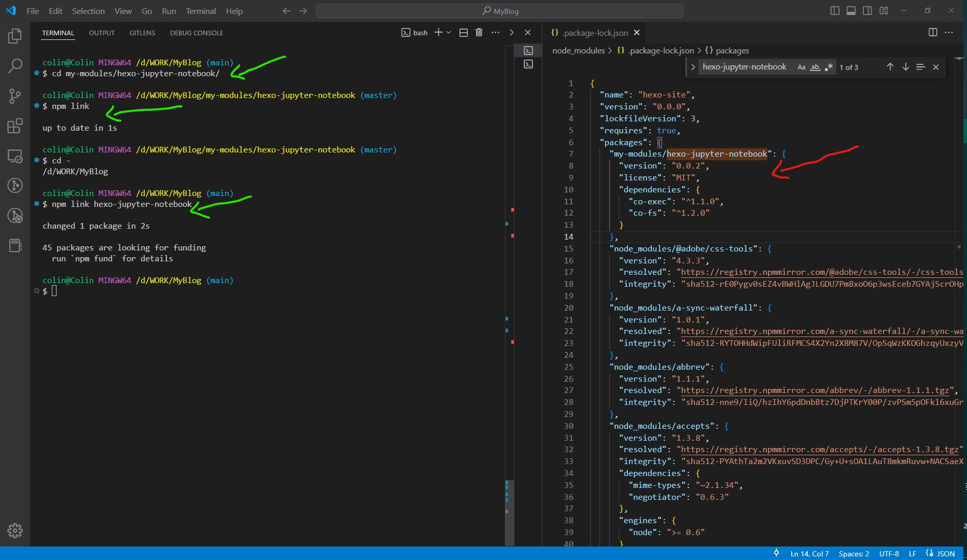
Task: Toggle Match Whole Word in find widget
Action: click(815, 67)
